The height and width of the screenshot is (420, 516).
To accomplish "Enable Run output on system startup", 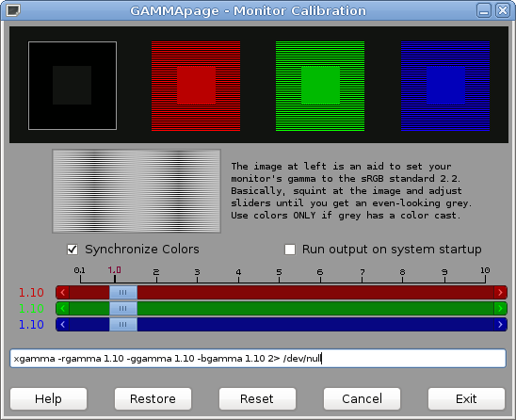I will 290,250.
